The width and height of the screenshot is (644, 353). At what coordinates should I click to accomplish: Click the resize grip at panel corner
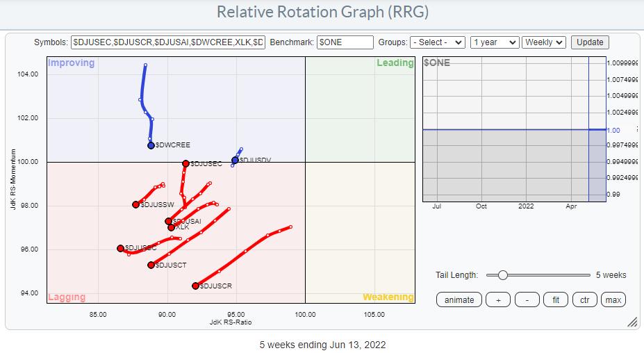pyautogui.click(x=631, y=322)
